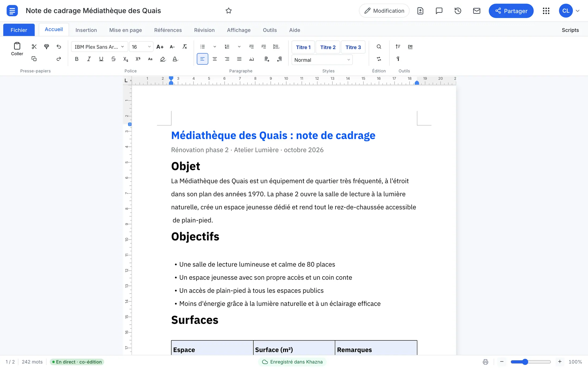Open the Fichier menu
Screen dimensions: 588x368
point(19,30)
